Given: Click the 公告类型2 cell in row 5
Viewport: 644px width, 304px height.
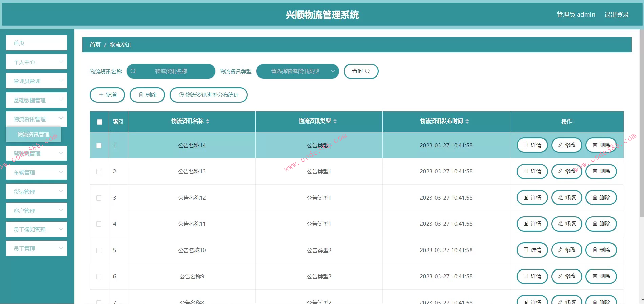Looking at the screenshot, I should coord(319,250).
